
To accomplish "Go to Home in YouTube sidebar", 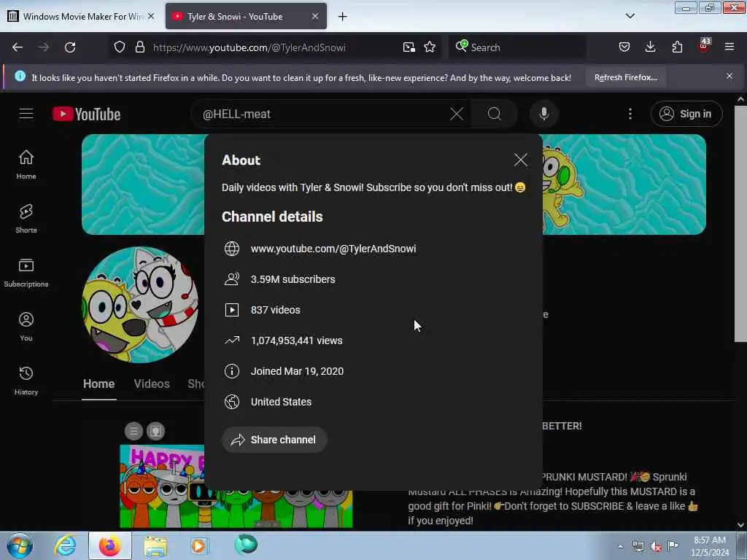I will (x=26, y=165).
